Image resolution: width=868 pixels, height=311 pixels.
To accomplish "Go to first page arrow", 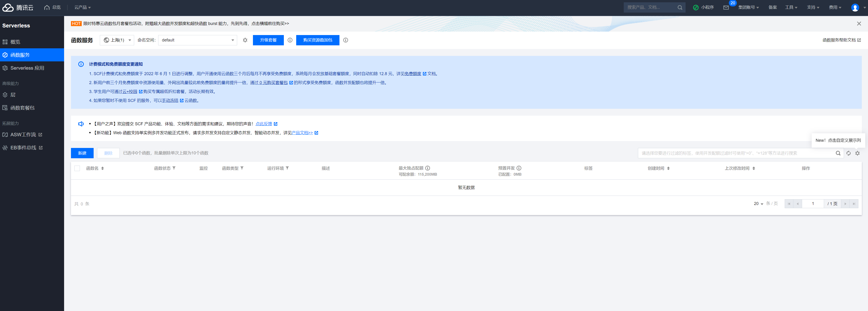I will click(x=789, y=204).
